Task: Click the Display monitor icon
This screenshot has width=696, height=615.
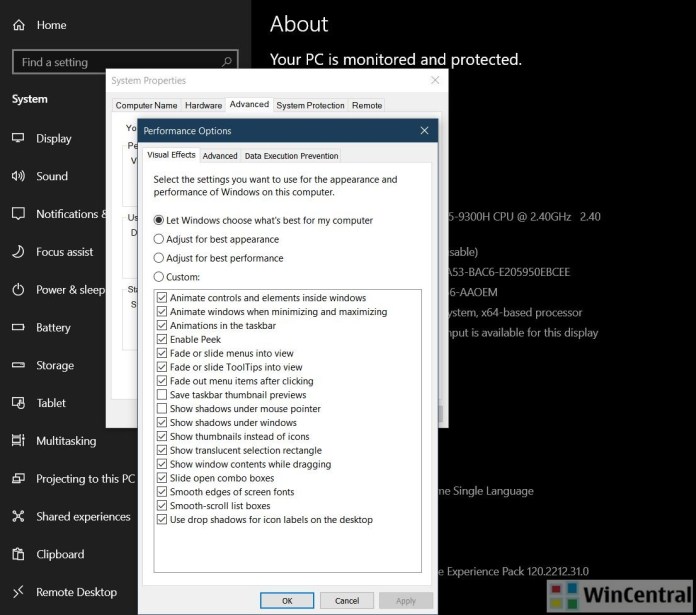Action: 18,138
